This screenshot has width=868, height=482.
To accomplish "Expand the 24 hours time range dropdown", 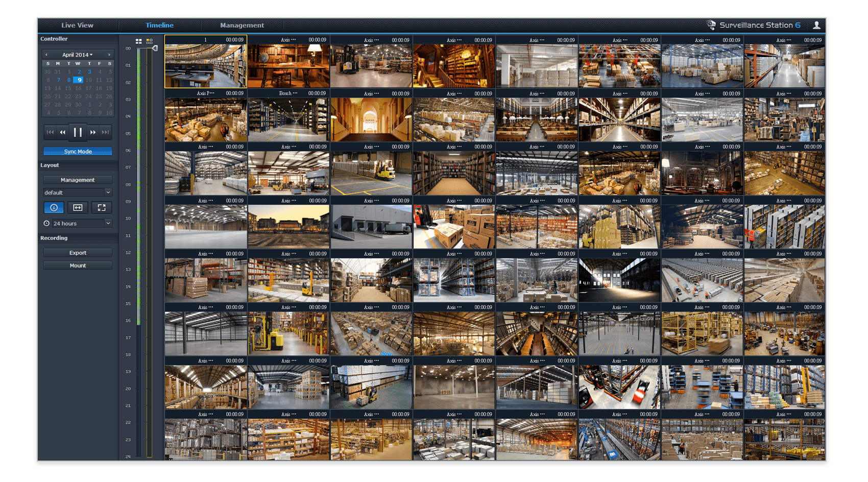I will (x=82, y=223).
